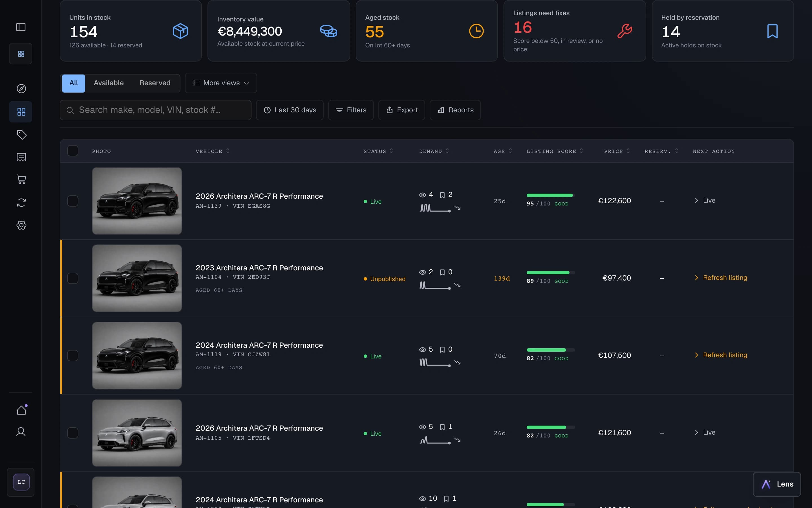Click the listing score bar for AM-1139
812x508 pixels.
[551, 195]
